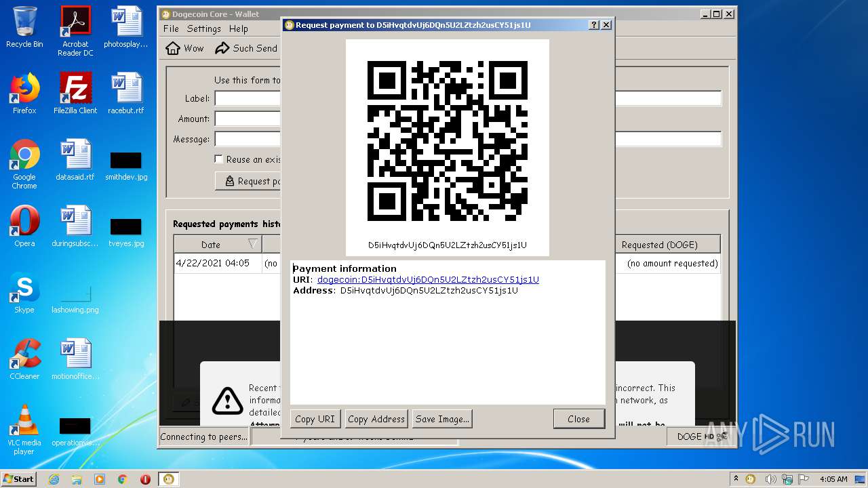Click the DOGE HD status bar indicator
The image size is (868, 488).
click(x=701, y=436)
